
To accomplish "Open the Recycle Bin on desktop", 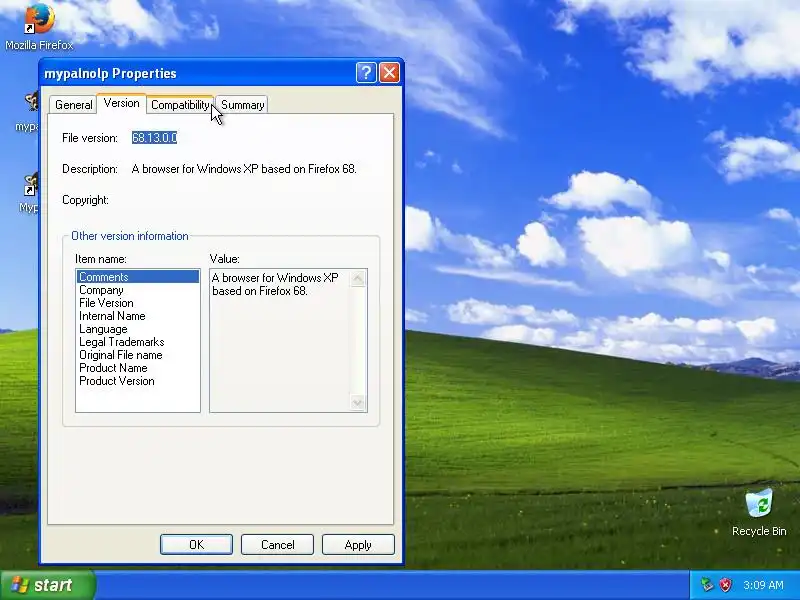I will click(759, 513).
